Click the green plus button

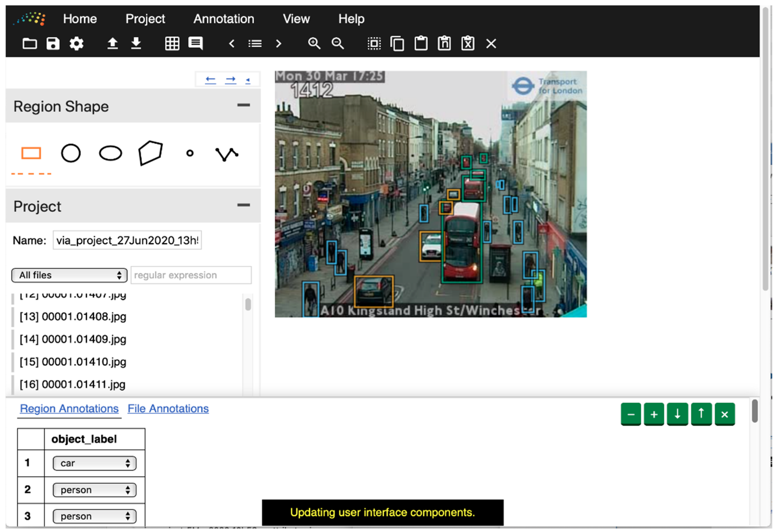click(x=654, y=414)
